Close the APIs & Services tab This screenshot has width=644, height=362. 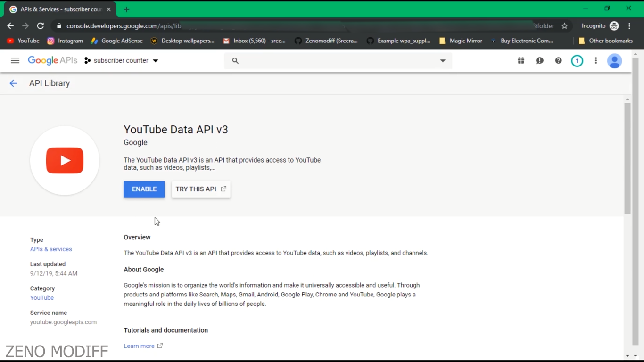[109, 9]
